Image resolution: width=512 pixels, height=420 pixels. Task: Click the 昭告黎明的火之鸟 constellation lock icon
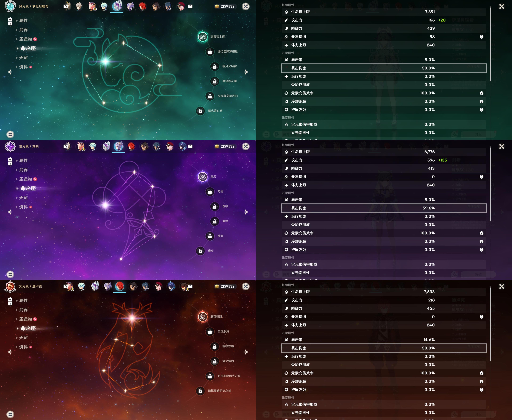(210, 376)
